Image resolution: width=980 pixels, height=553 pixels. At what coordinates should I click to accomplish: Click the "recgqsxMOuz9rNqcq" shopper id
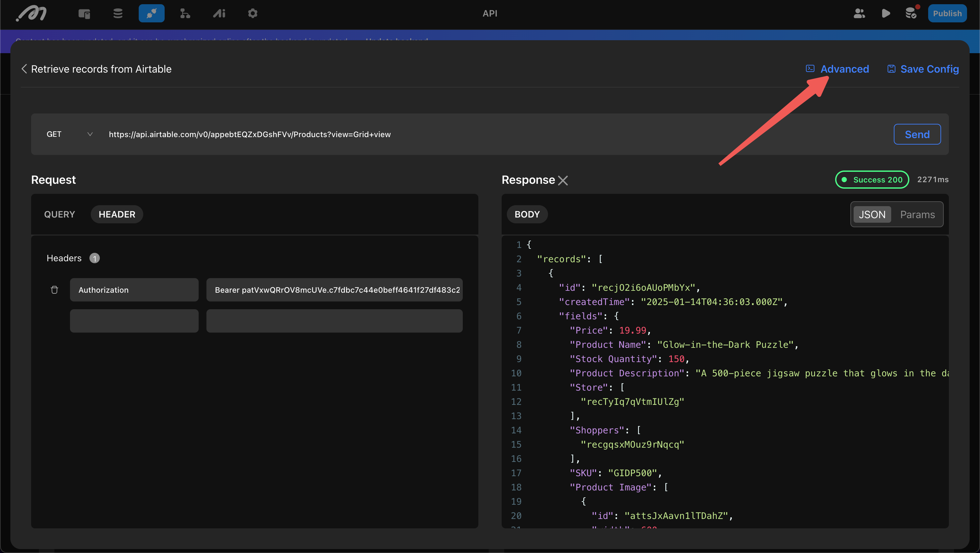632,444
